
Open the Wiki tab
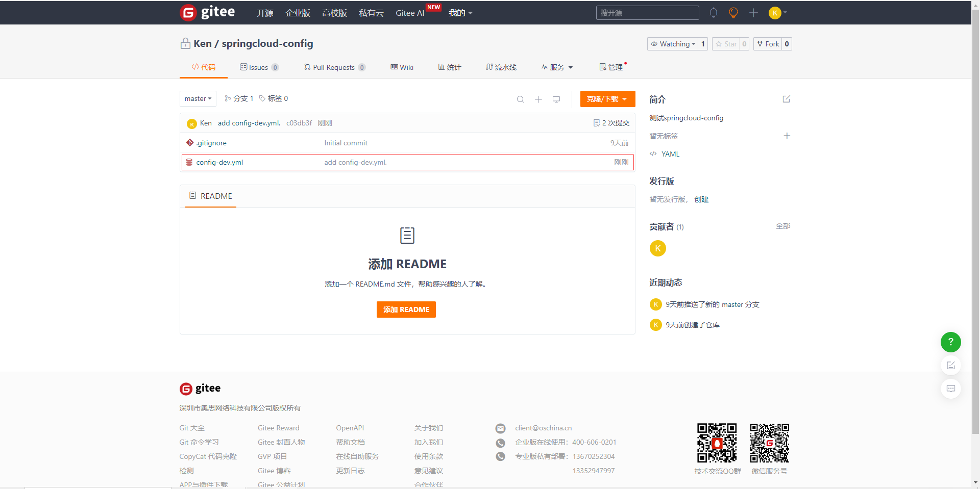402,67
